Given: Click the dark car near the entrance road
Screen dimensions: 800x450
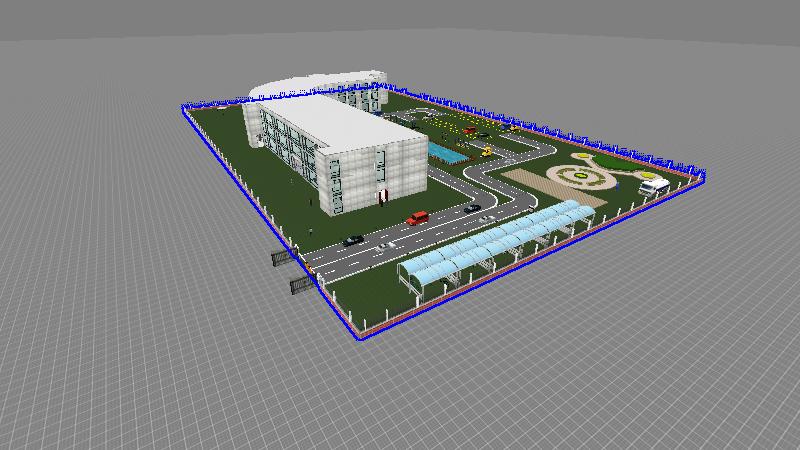Looking at the screenshot, I should (x=353, y=240).
